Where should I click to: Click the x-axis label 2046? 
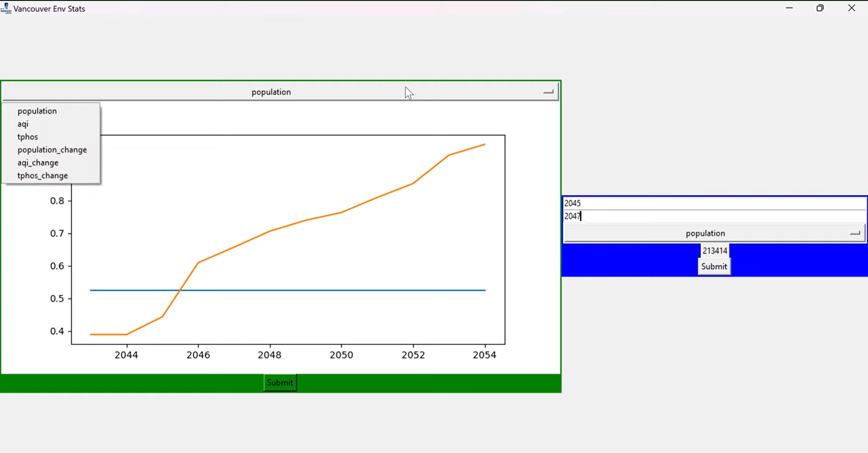(x=198, y=355)
